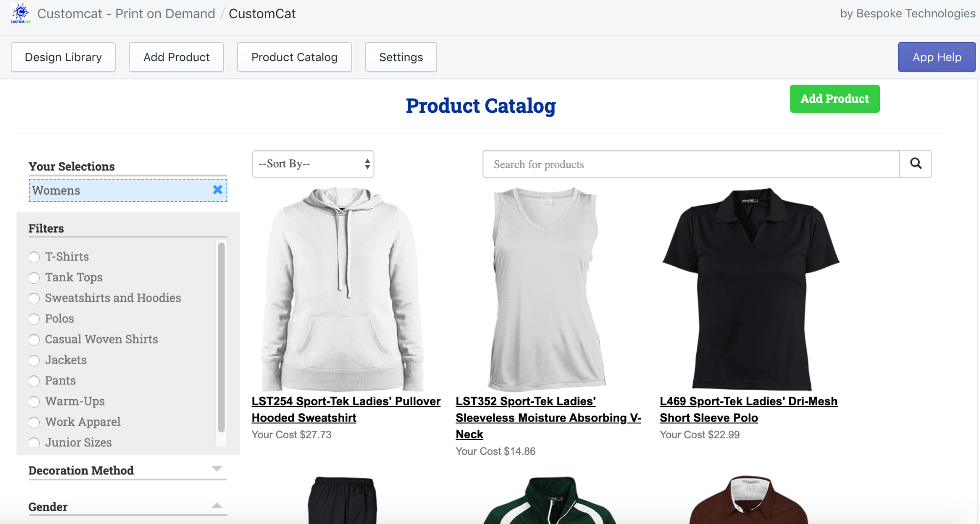Filter products by Tank Tops
The width and height of the screenshot is (980, 524).
pos(34,277)
